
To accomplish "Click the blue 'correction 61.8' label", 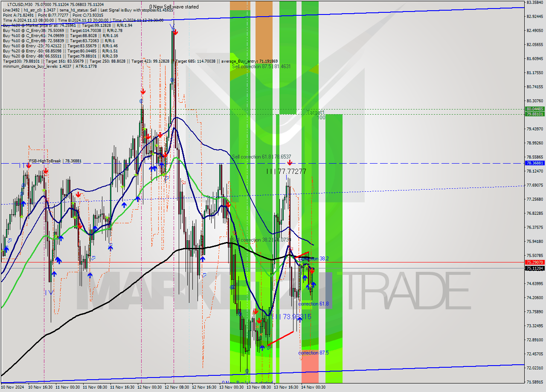I will click(x=314, y=304).
